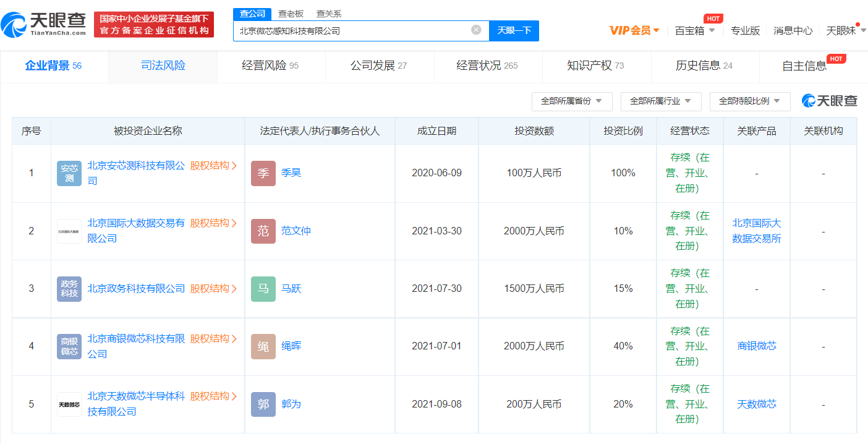Clear the search box with the X icon

(x=476, y=30)
